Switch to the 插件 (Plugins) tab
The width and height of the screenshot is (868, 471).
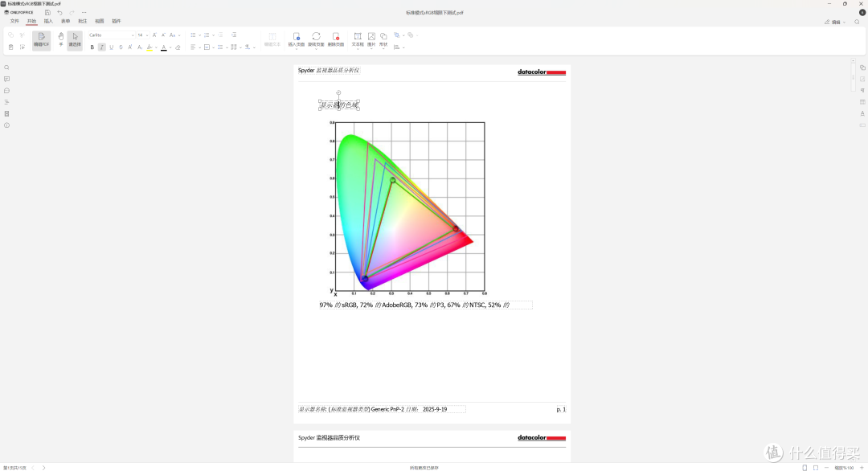tap(117, 21)
